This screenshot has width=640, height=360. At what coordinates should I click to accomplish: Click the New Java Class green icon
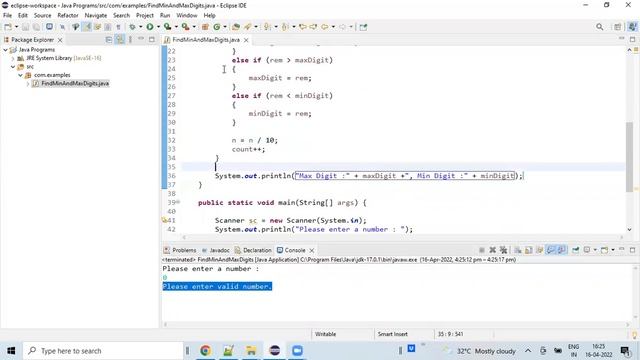pos(217,27)
